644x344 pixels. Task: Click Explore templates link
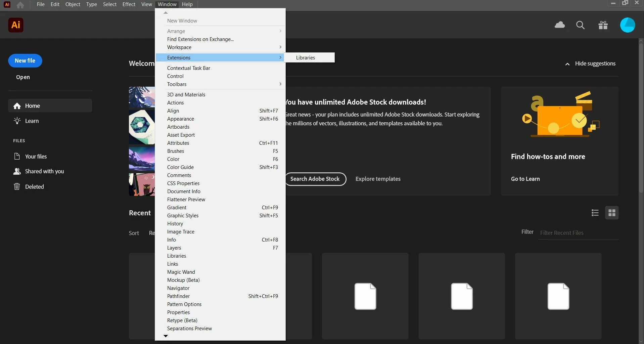click(378, 179)
